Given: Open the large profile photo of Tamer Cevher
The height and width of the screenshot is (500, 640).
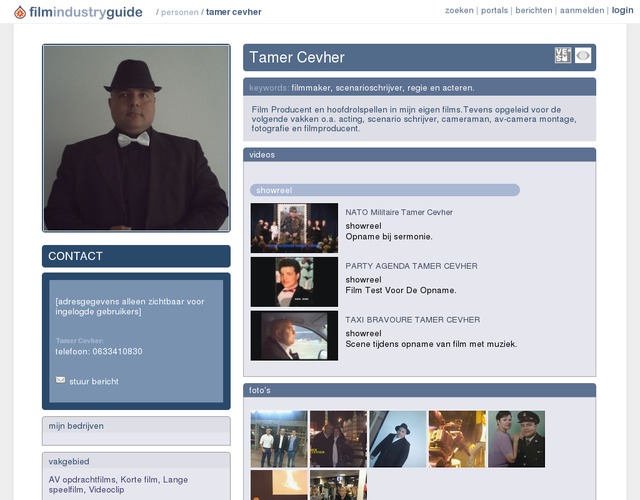Looking at the screenshot, I should (x=136, y=138).
